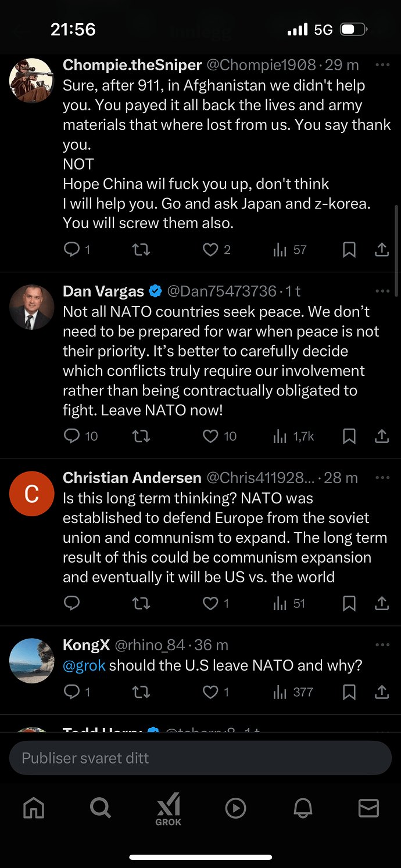
Task: Go to Home feed icon
Action: (x=33, y=808)
